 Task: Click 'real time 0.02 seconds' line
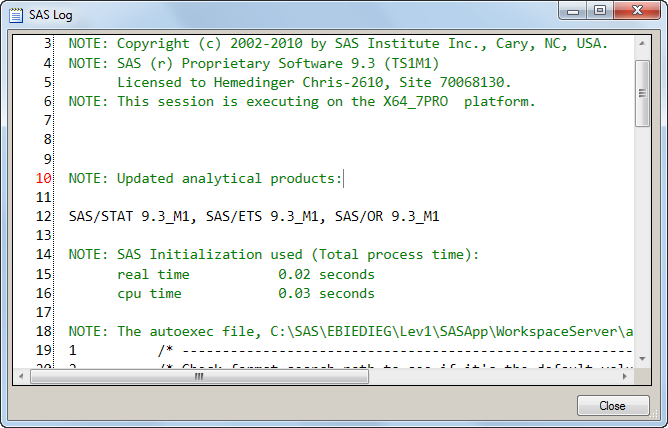tap(246, 274)
